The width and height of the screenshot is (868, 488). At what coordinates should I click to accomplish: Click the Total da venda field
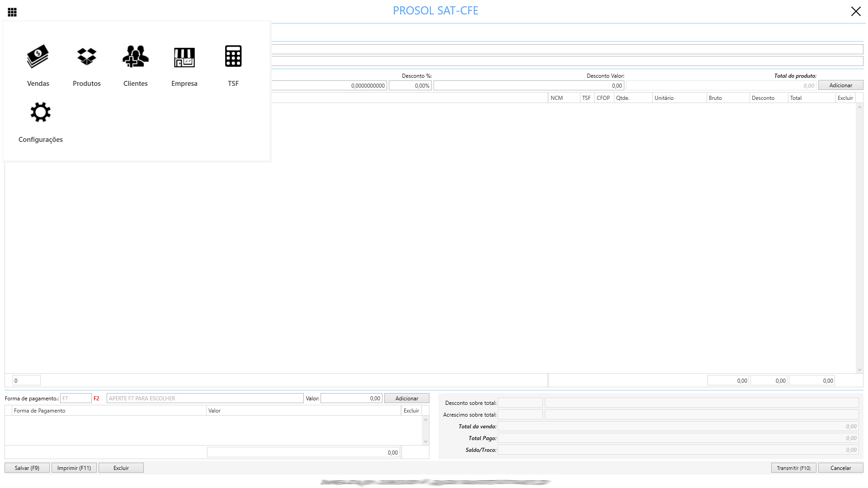click(x=678, y=427)
